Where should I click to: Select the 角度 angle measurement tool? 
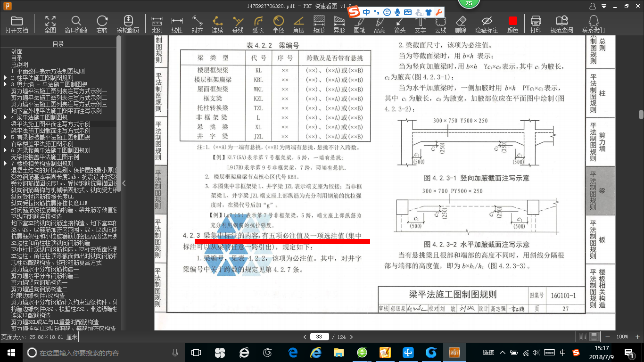click(298, 24)
